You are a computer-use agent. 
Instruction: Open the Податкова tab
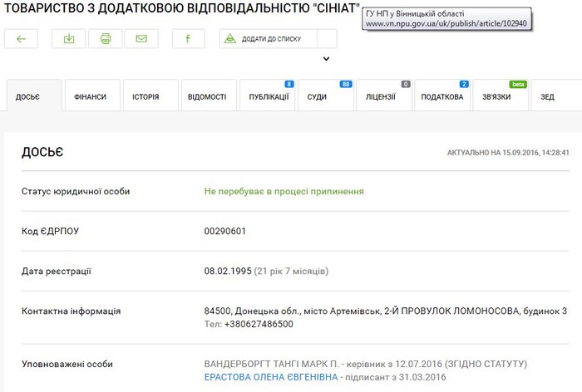pos(442,96)
